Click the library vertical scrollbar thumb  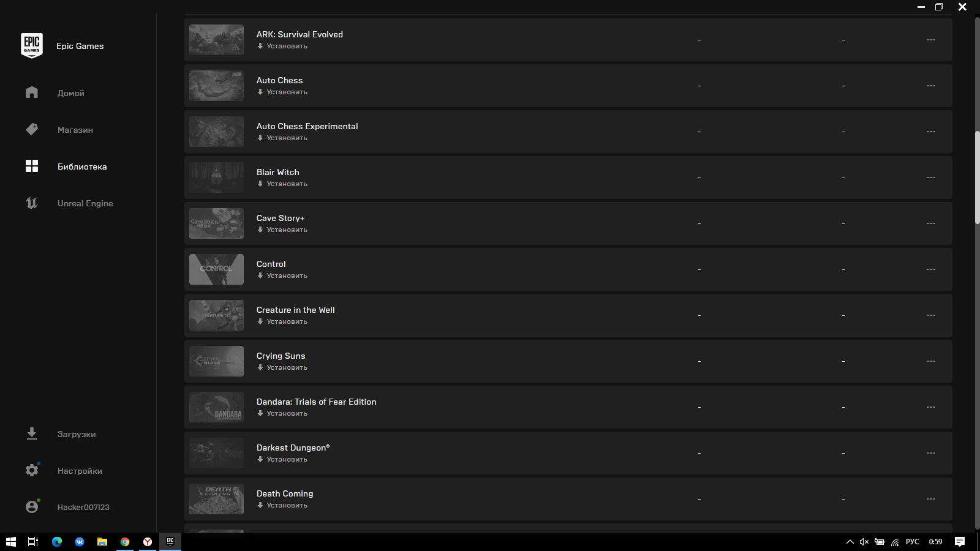point(977,178)
